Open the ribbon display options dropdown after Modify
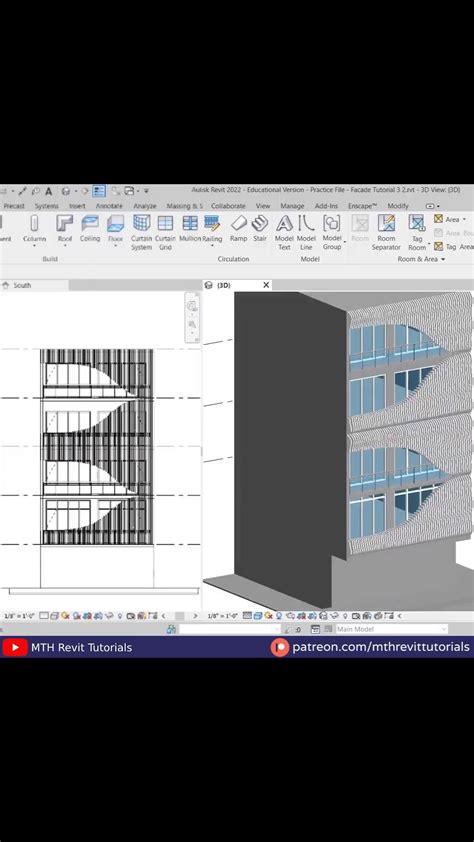The width and height of the screenshot is (474, 842). (x=433, y=206)
